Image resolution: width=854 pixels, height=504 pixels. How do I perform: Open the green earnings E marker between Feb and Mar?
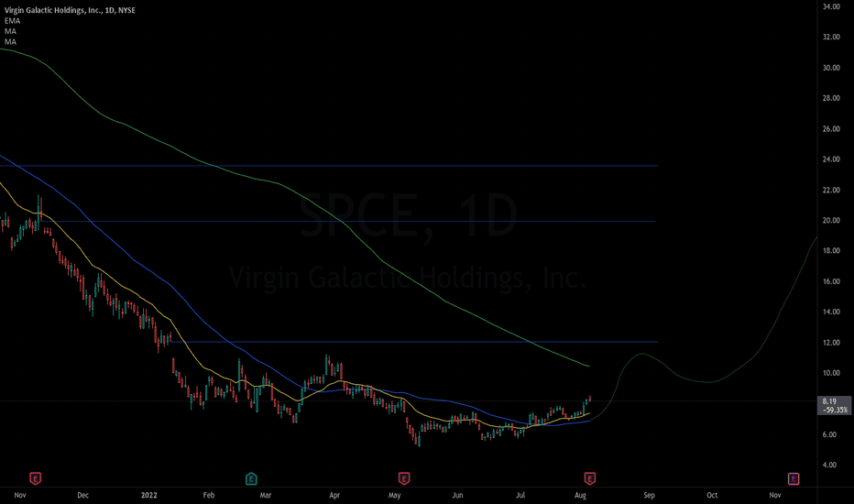pyautogui.click(x=251, y=479)
